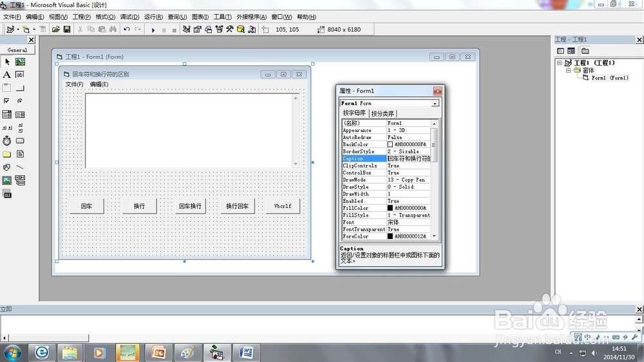
Task: Click the End (stop) toolbar button
Action: point(174,30)
